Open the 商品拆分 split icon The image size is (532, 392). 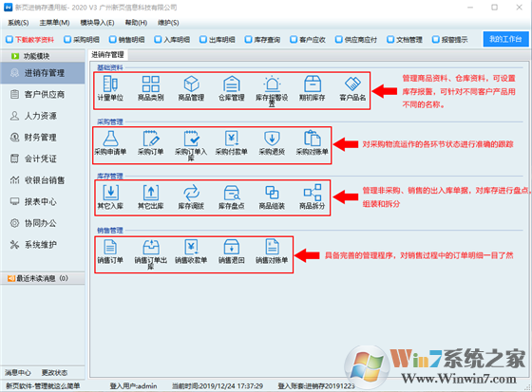313,196
